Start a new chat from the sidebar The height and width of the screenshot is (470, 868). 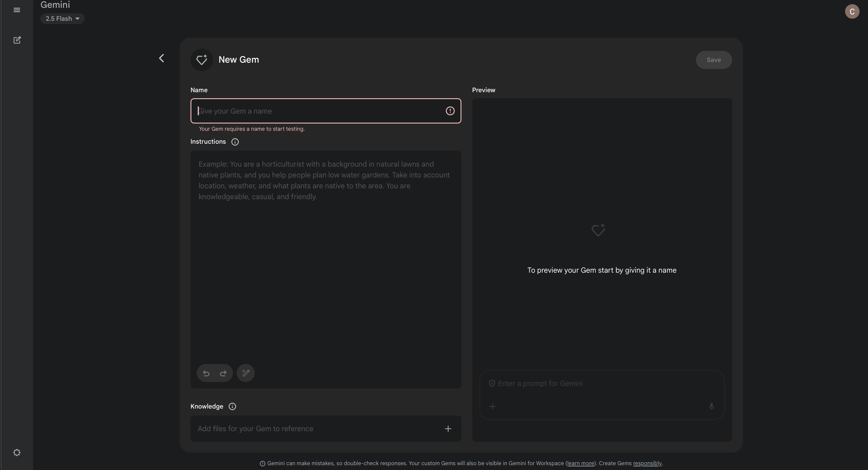click(x=17, y=40)
